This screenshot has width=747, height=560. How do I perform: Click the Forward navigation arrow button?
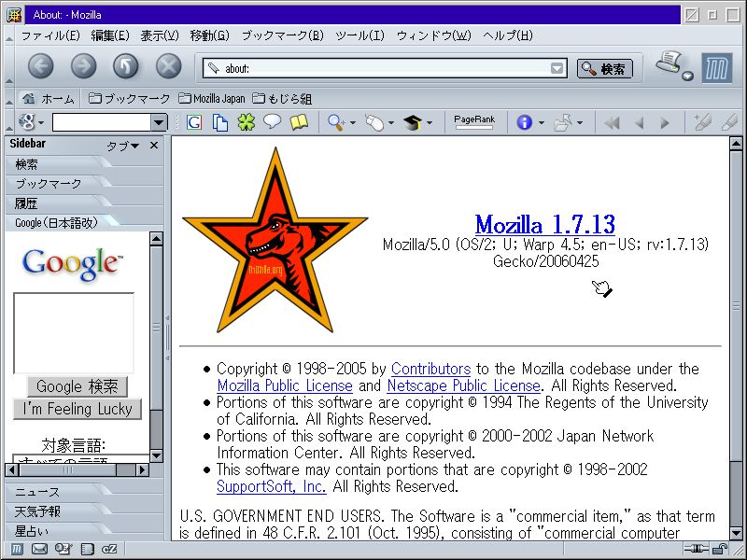(83, 66)
